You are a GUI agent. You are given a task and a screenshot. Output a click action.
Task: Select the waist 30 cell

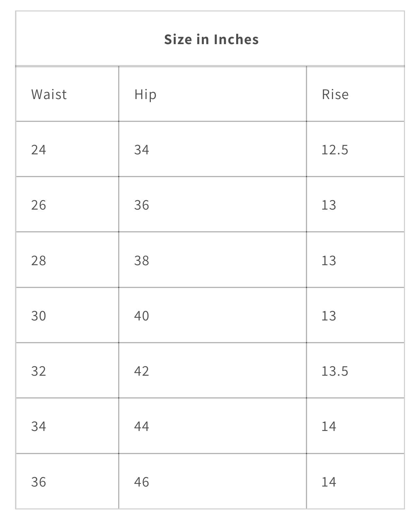[39, 316]
